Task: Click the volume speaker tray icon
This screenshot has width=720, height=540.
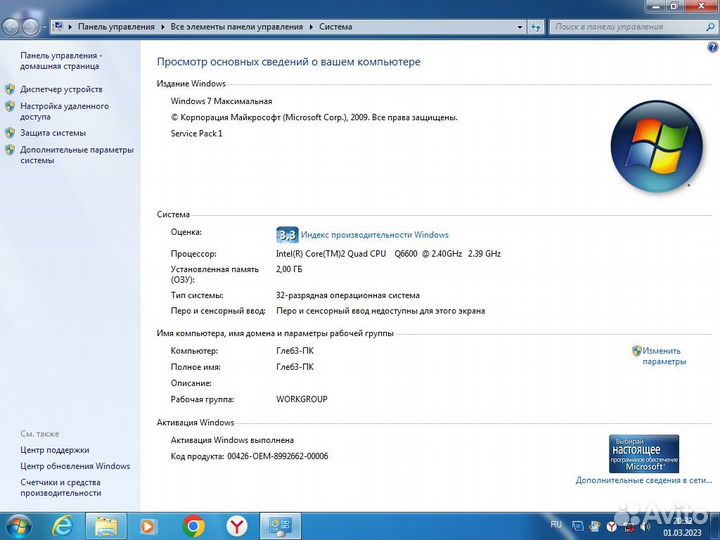Action: [x=646, y=526]
